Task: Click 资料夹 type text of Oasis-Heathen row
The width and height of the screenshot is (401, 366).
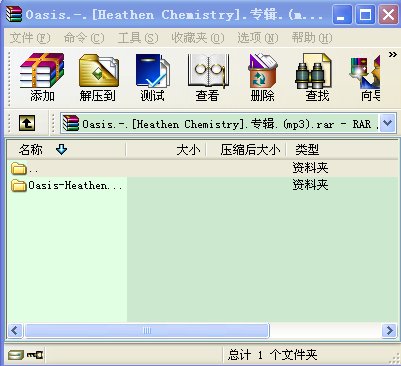Action: [310, 185]
